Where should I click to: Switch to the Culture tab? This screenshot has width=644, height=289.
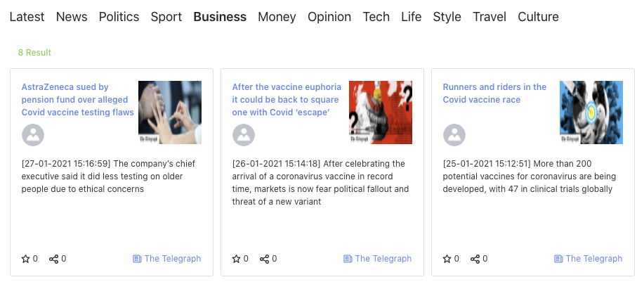(x=538, y=17)
